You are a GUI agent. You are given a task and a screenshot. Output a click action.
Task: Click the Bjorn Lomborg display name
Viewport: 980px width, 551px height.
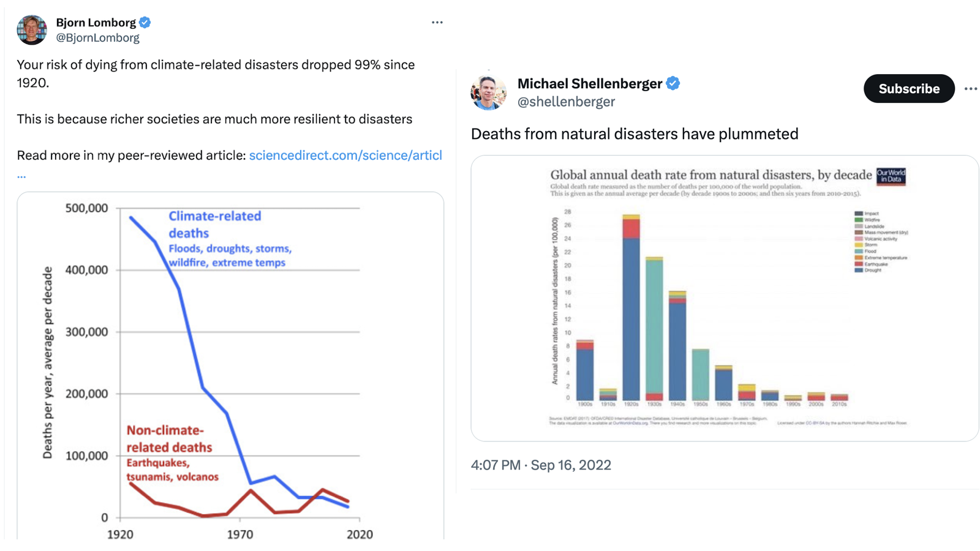96,23
